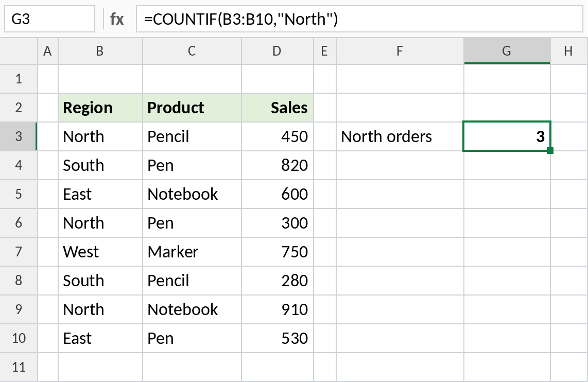
Task: Select the North cell in row 3
Action: coord(100,136)
